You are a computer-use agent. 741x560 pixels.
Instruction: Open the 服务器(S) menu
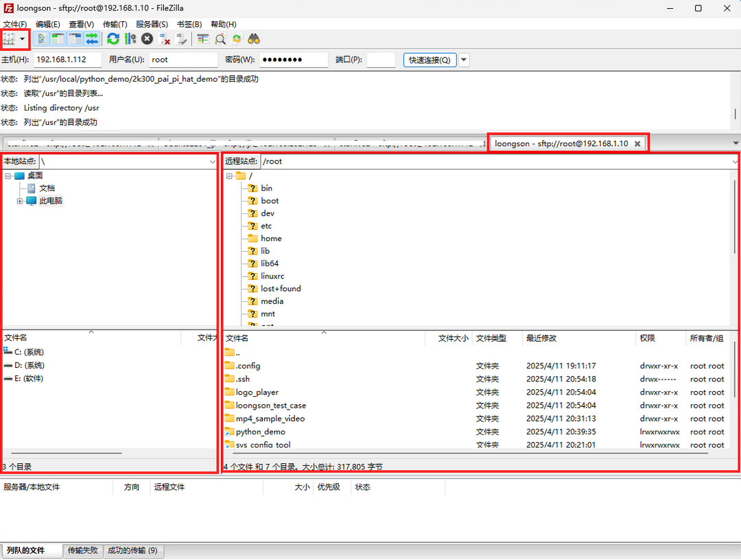[152, 24]
